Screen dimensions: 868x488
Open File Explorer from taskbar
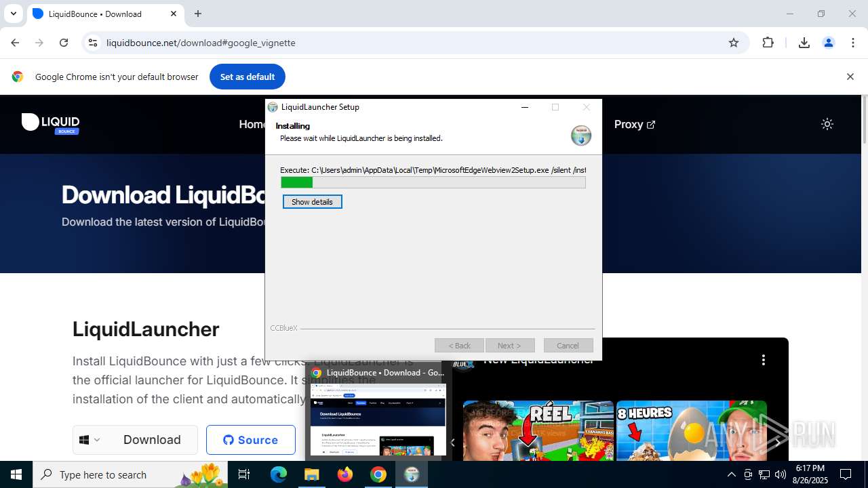pos(312,474)
